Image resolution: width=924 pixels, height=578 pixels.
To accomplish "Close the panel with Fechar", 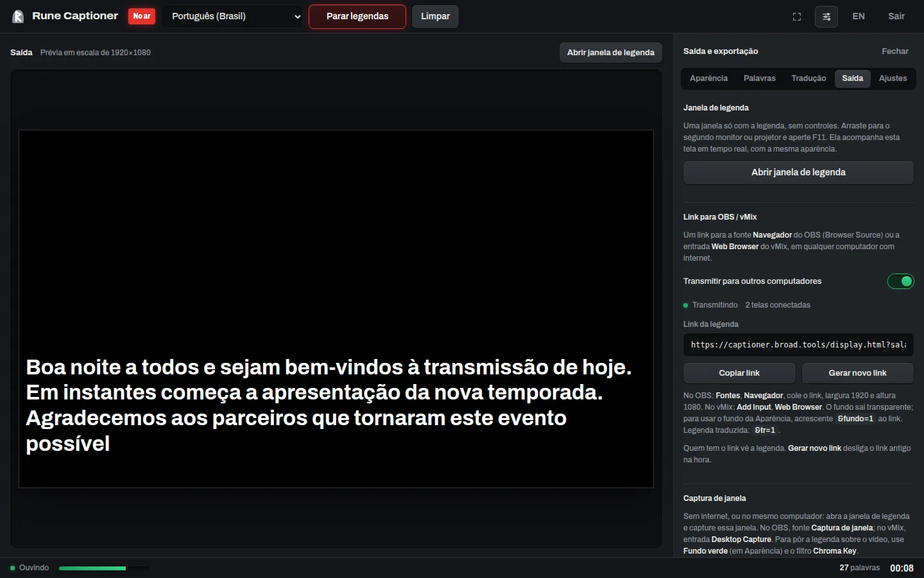I will (895, 51).
